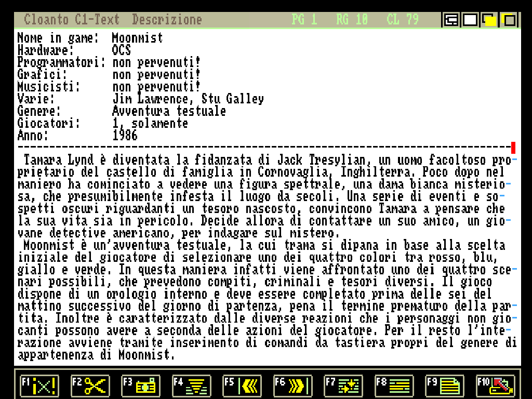Click the white square gadget in title bar
532x399 pixels.
(x=470, y=20)
